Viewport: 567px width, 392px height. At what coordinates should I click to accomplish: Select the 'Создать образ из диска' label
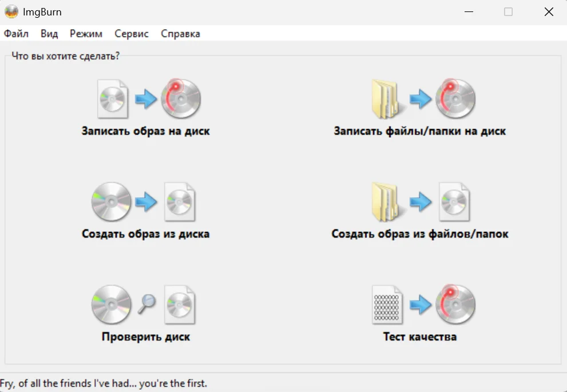pos(146,234)
